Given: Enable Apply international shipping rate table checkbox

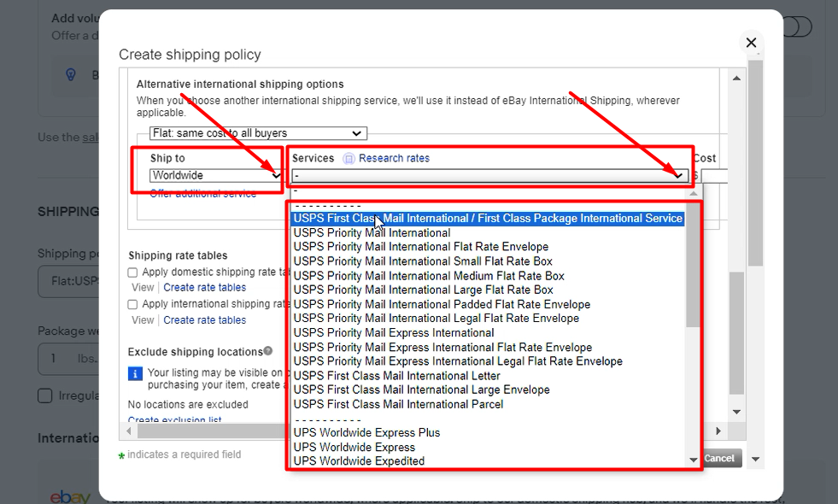Looking at the screenshot, I should (x=132, y=305).
